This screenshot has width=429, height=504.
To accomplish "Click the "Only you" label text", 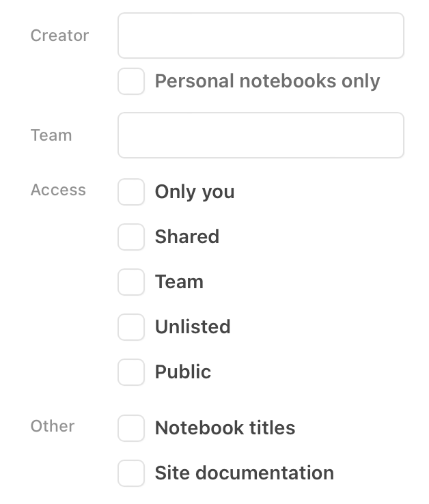I will coord(195,192).
